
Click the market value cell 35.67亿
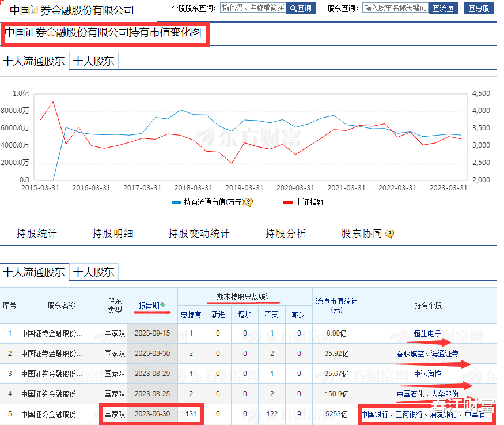click(336, 374)
